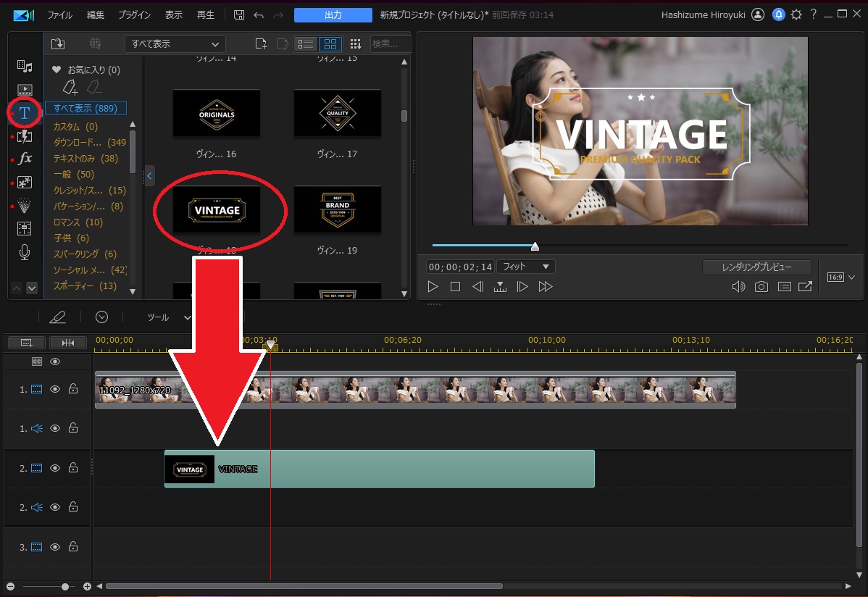The width and height of the screenshot is (868, 597).
Task: Click the snapshot camera icon
Action: (761, 287)
